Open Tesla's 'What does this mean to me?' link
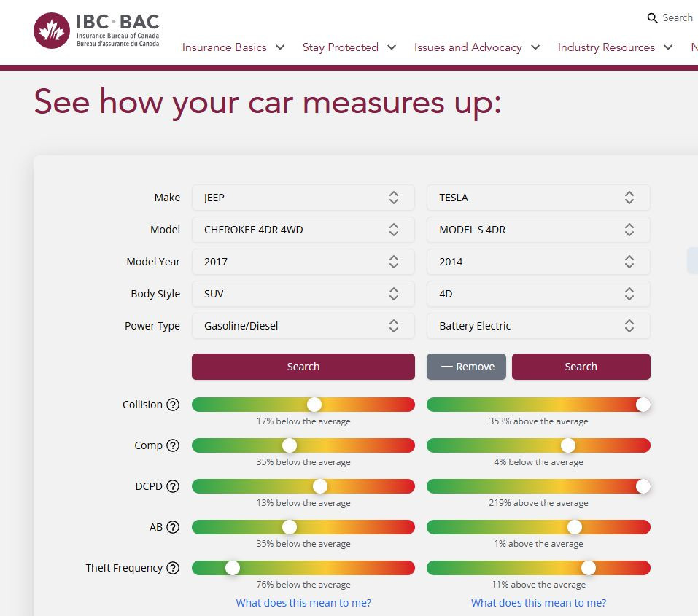The height and width of the screenshot is (616, 698). click(x=538, y=603)
